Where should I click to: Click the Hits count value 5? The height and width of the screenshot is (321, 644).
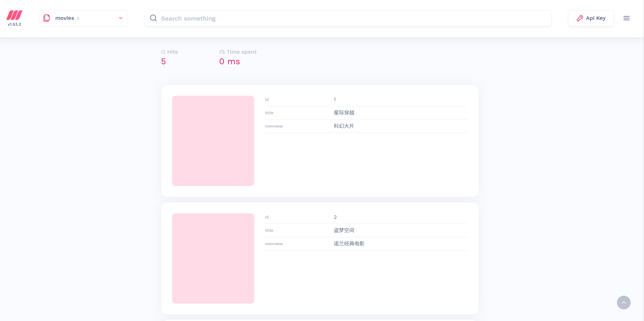point(164,62)
